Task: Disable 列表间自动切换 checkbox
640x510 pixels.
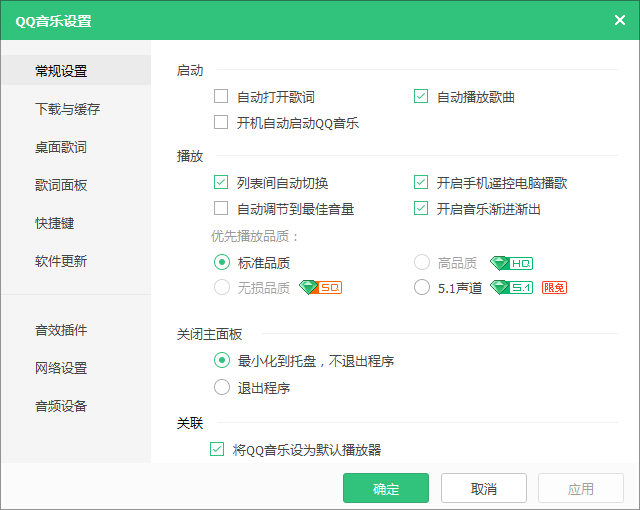Action: point(221,182)
